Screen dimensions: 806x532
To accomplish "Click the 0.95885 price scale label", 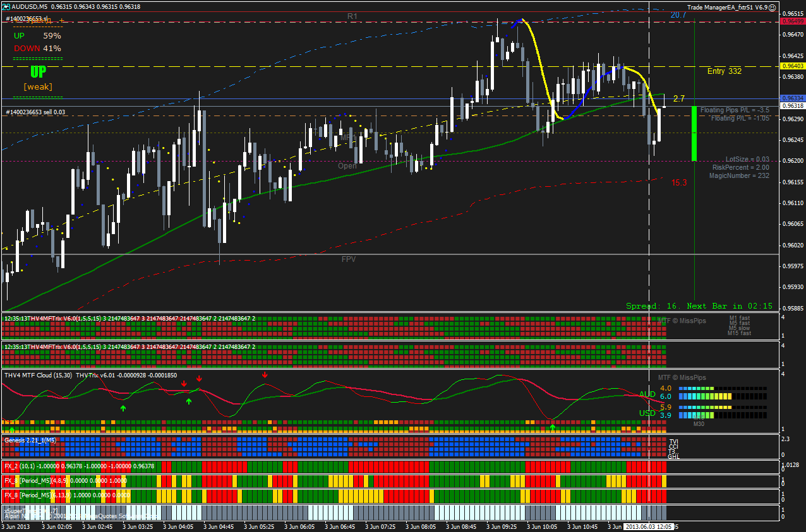I will point(792,308).
